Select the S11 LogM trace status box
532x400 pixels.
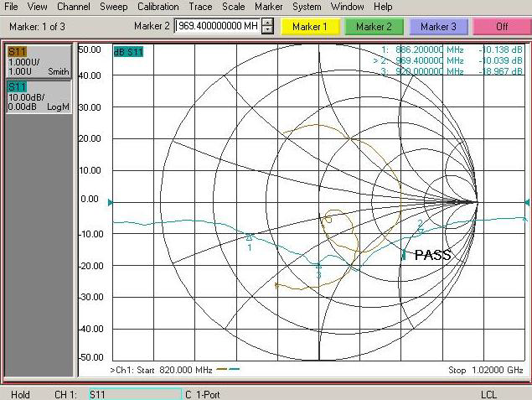39,97
